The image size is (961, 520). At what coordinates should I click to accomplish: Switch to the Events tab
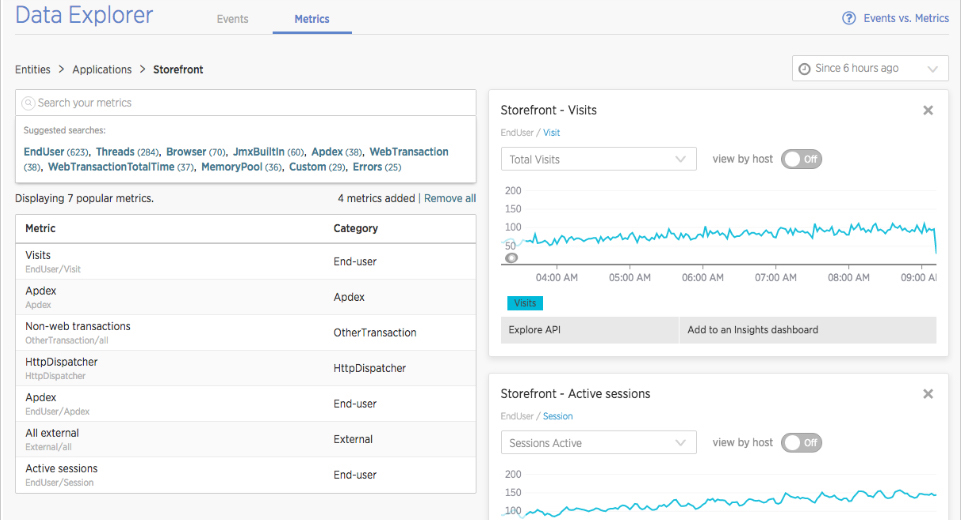(232, 19)
